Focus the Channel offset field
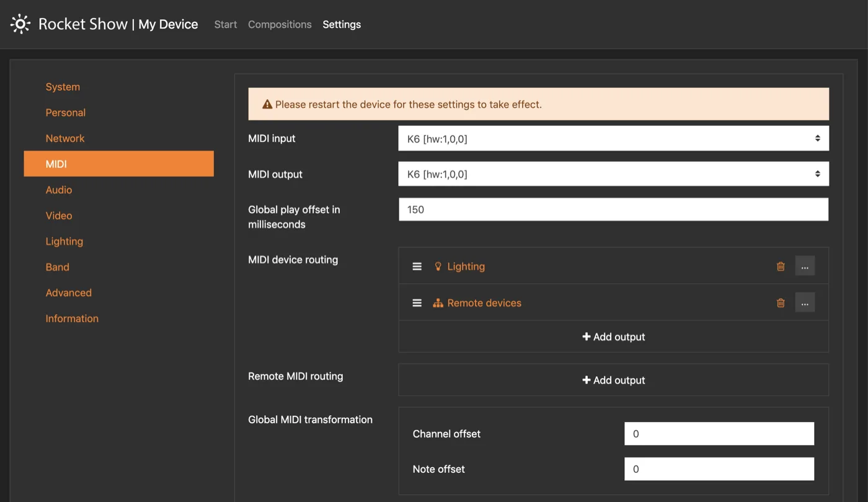 719,434
